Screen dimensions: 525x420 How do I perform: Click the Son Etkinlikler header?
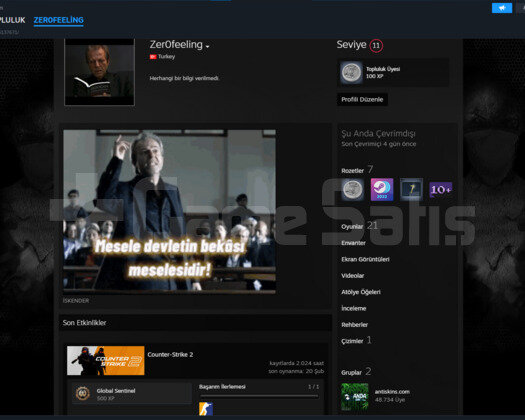click(x=84, y=323)
